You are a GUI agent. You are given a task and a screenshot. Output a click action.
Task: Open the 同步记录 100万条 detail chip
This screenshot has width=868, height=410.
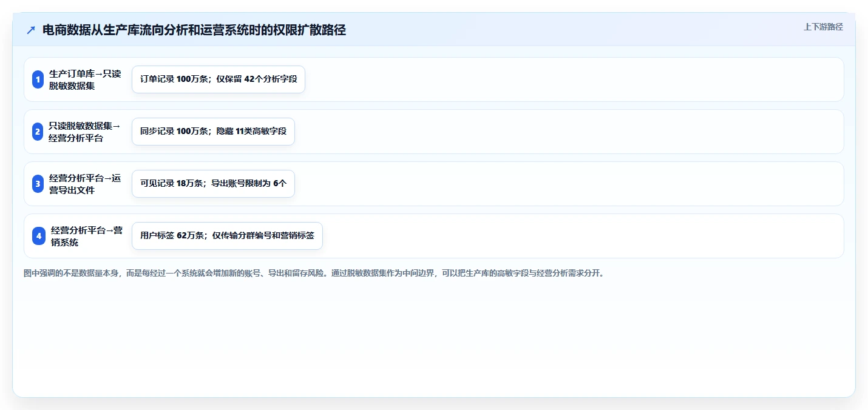tap(213, 132)
